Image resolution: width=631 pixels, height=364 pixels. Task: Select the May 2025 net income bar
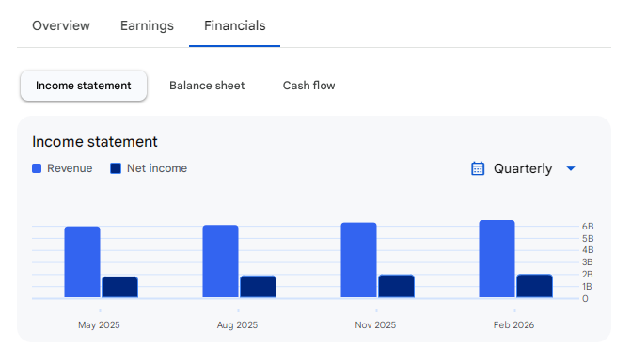[120, 288]
